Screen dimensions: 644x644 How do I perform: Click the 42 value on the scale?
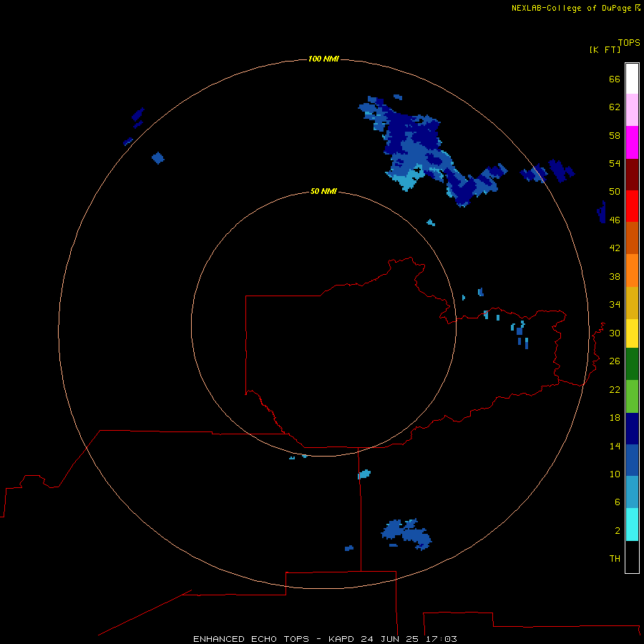615,248
